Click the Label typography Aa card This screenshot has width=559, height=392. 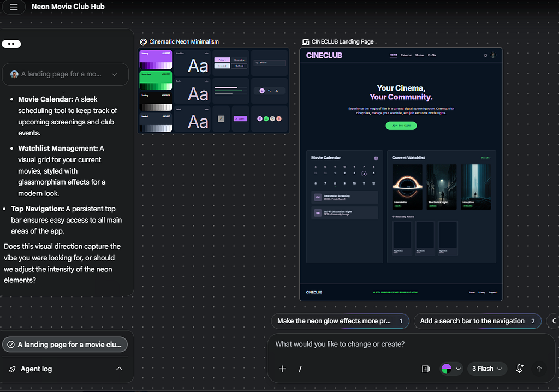pos(193,119)
